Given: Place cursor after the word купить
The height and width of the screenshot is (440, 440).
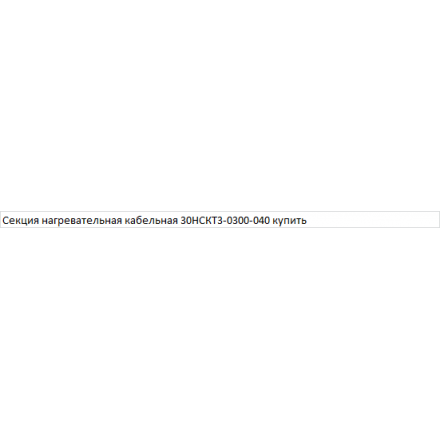Looking at the screenshot, I should click(x=307, y=220).
